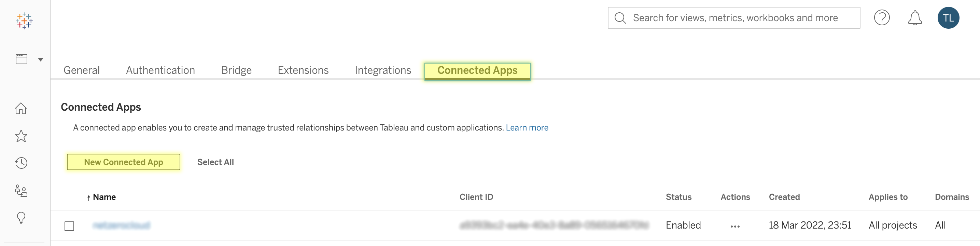Open Recents clock icon in sidebar
This screenshot has width=980, height=246.
pyautogui.click(x=21, y=163)
